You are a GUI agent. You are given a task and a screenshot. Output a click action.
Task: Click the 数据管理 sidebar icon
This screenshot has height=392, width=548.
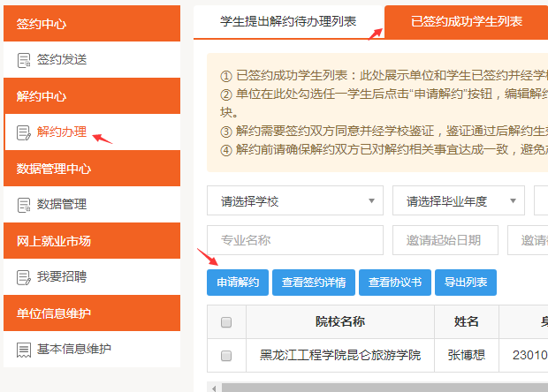point(24,205)
